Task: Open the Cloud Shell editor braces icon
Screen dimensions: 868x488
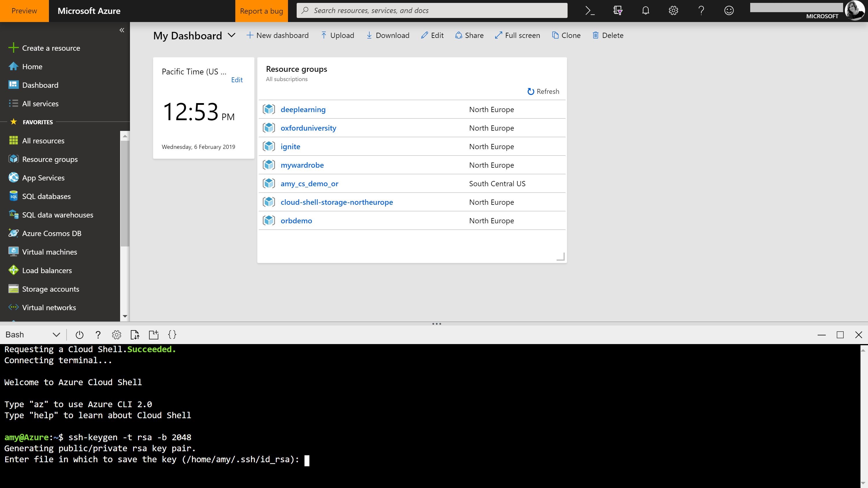Action: 172,335
